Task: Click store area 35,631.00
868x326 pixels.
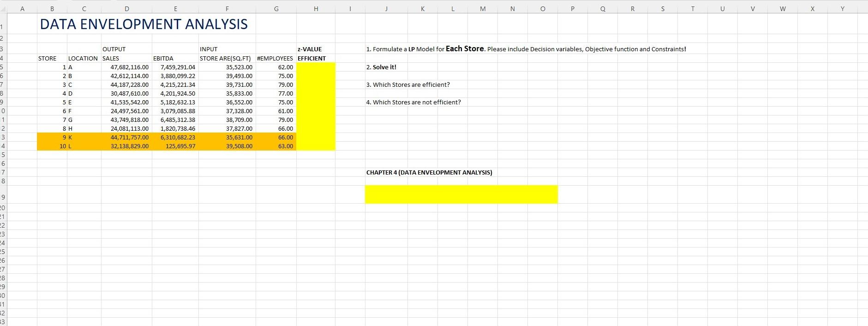Action: tap(239, 137)
